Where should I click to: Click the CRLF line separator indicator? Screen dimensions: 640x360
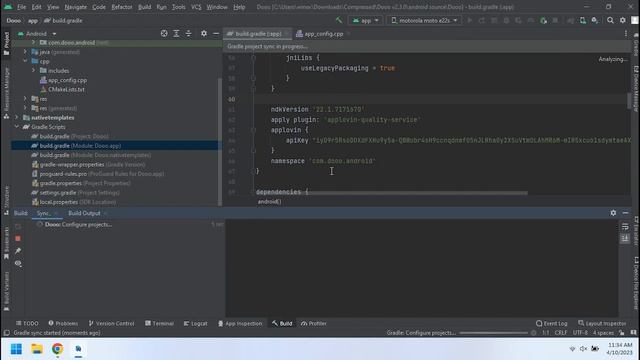pyautogui.click(x=560, y=333)
